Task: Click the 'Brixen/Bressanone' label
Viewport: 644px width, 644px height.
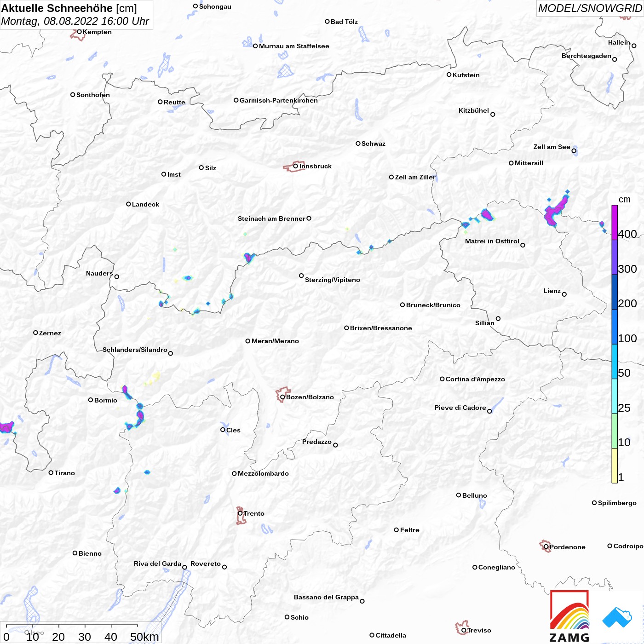Action: [x=381, y=328]
